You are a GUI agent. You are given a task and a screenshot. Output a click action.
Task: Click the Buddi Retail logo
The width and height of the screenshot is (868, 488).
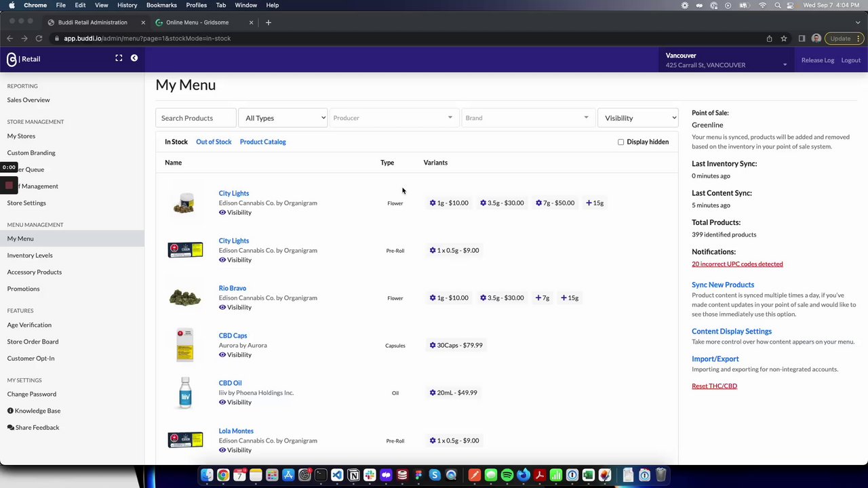click(24, 59)
